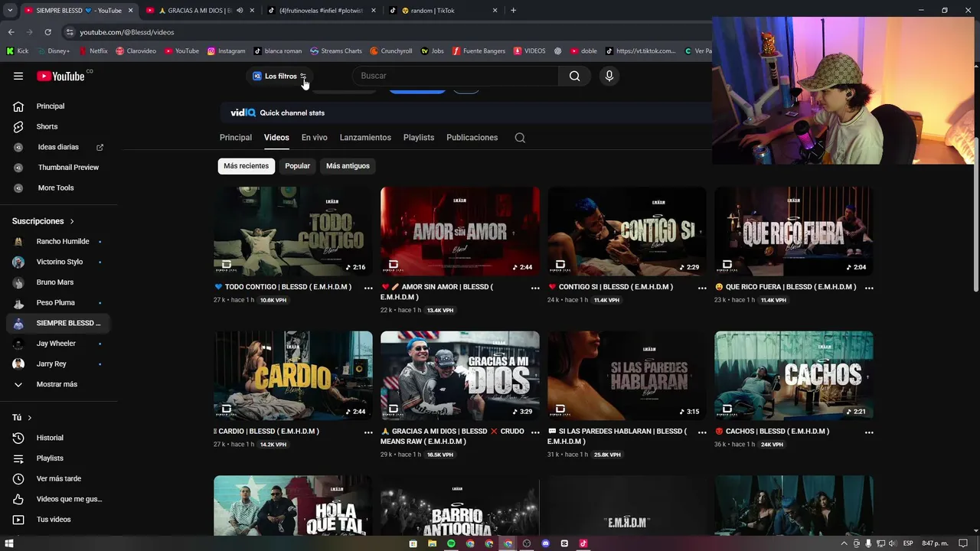This screenshot has width=980, height=551.
Task: Play TODO CONTIGO video thumbnail
Action: 293,231
